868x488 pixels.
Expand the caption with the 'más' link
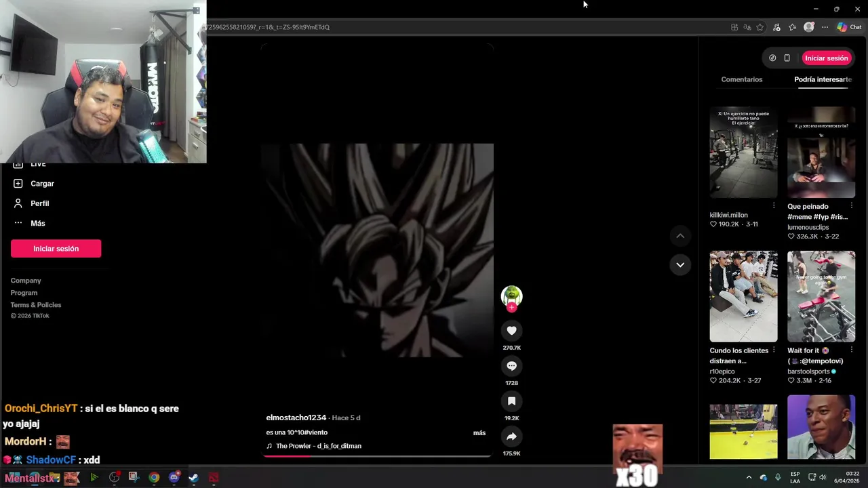coord(479,432)
